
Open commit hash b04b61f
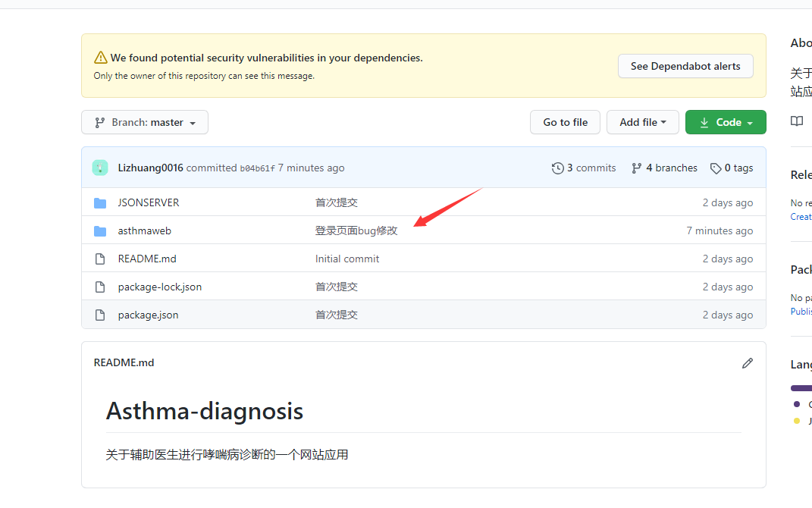[x=257, y=168]
